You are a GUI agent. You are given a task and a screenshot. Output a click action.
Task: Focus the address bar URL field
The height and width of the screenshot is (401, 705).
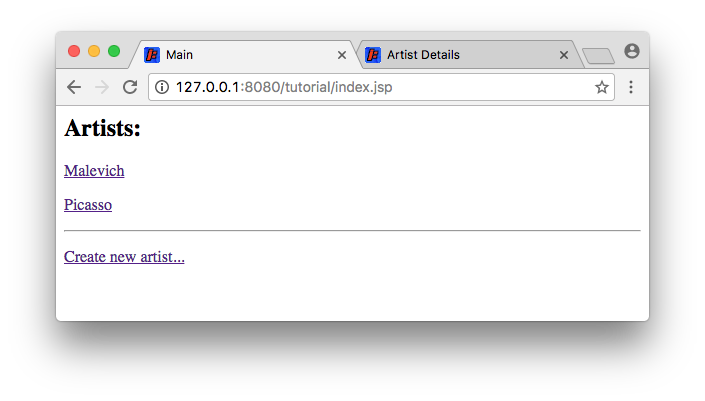click(380, 87)
